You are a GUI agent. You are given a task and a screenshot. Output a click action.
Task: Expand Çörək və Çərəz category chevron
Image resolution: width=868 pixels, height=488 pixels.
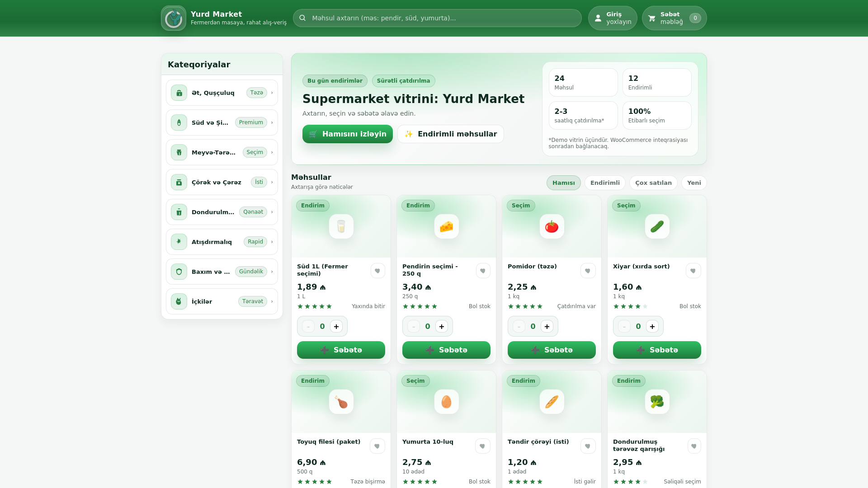pyautogui.click(x=272, y=182)
